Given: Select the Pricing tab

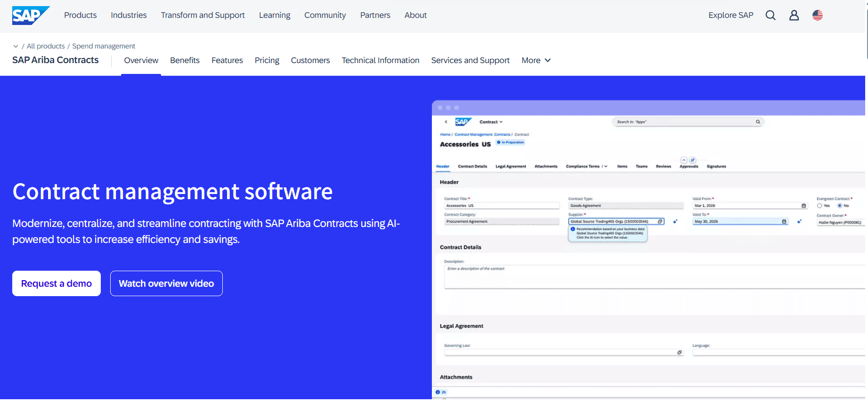Looking at the screenshot, I should [267, 60].
